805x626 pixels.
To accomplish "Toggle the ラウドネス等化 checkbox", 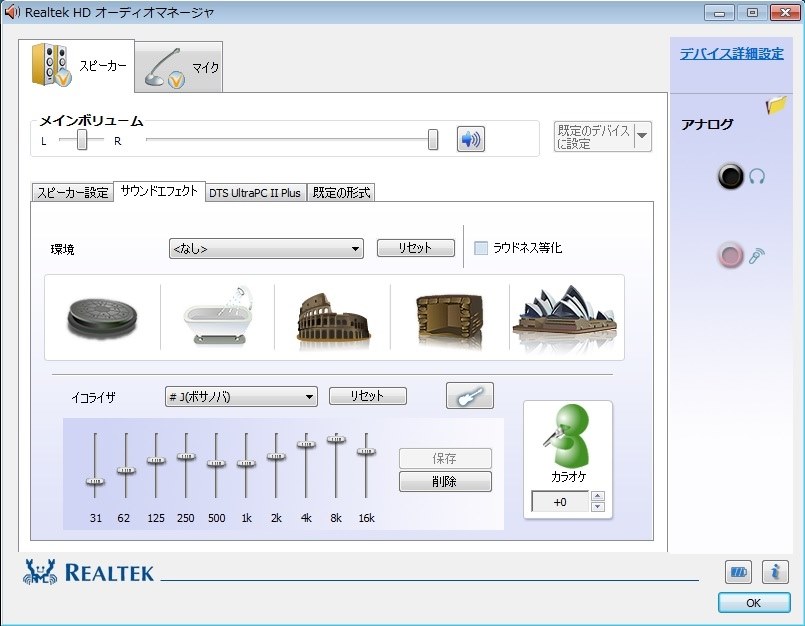I will pos(481,248).
